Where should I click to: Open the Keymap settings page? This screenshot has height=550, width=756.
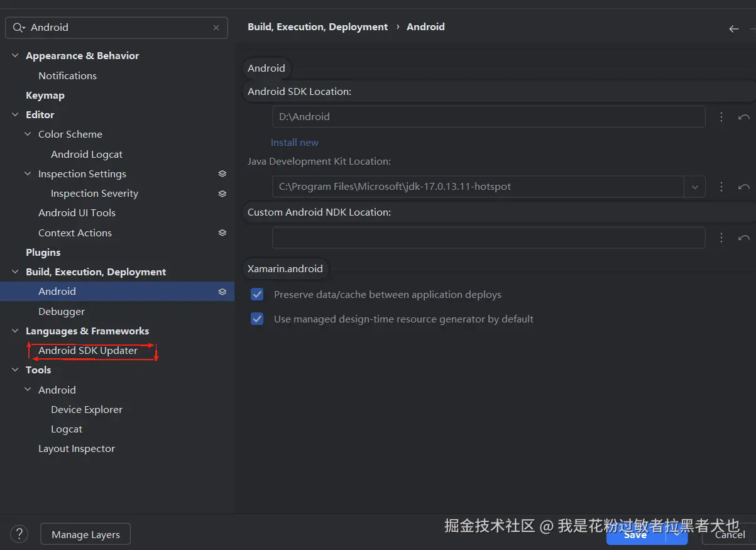click(x=45, y=96)
